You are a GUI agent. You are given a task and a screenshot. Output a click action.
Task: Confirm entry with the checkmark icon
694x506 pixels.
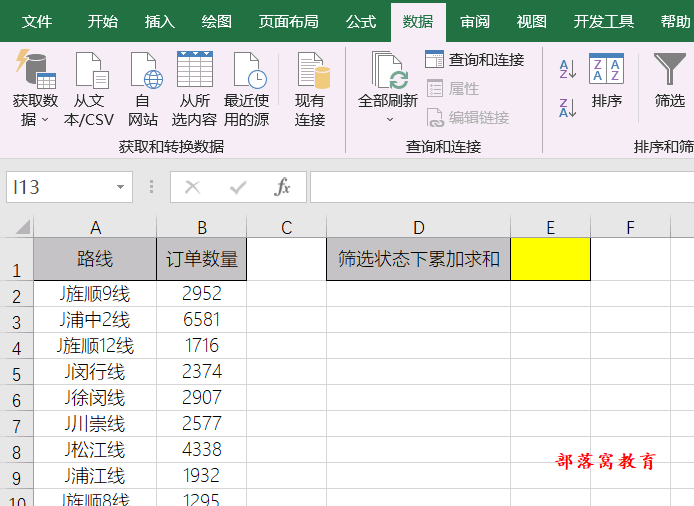pyautogui.click(x=238, y=187)
